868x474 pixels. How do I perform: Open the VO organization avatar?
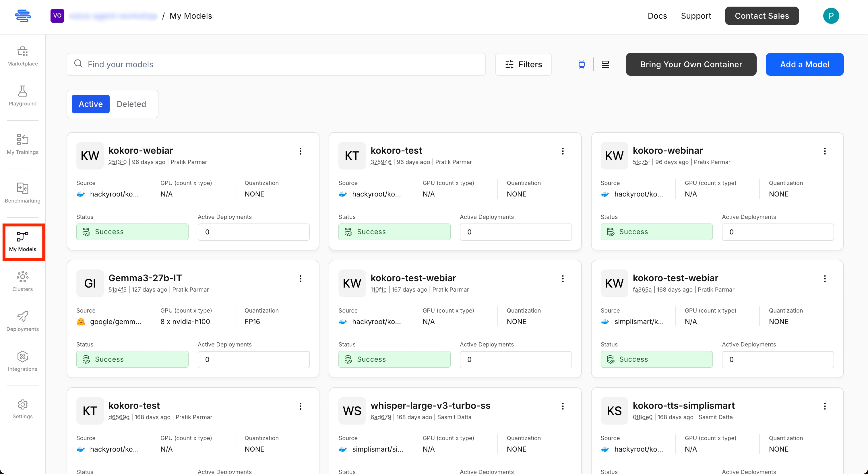57,16
